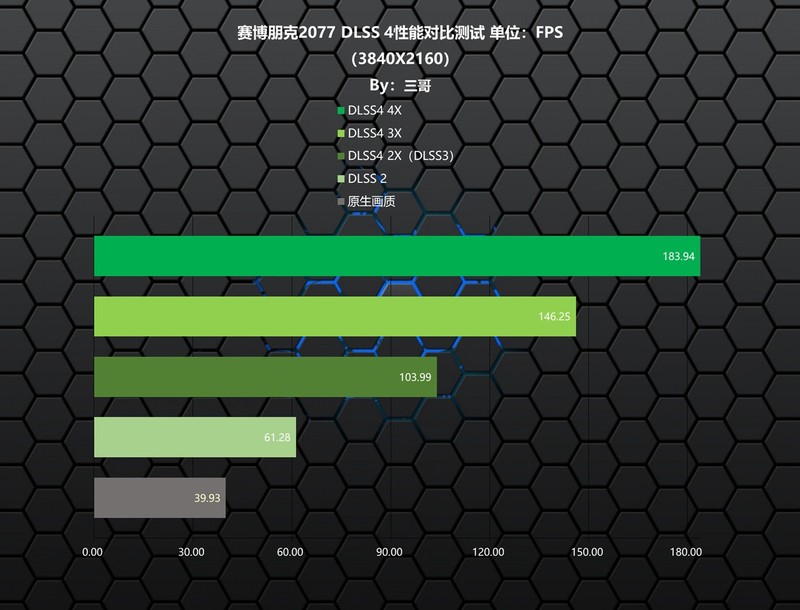
Task: Click the By：三哥 author line
Action: (400, 85)
